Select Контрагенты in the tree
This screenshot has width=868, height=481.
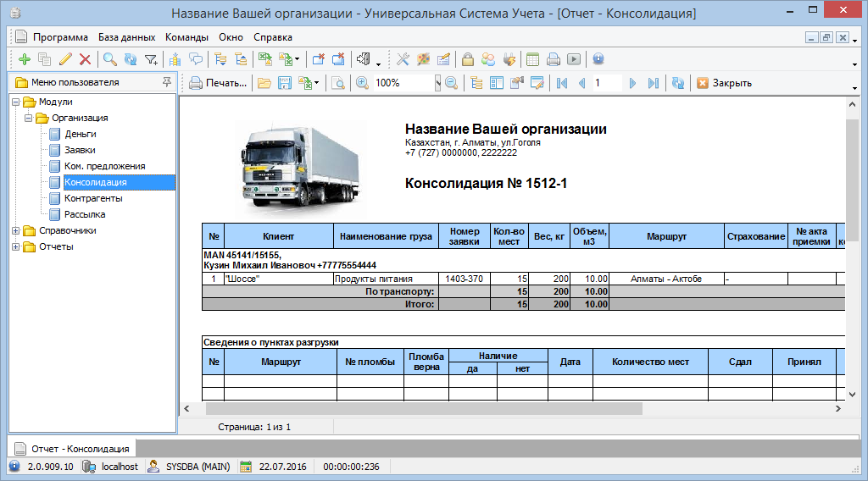point(93,198)
